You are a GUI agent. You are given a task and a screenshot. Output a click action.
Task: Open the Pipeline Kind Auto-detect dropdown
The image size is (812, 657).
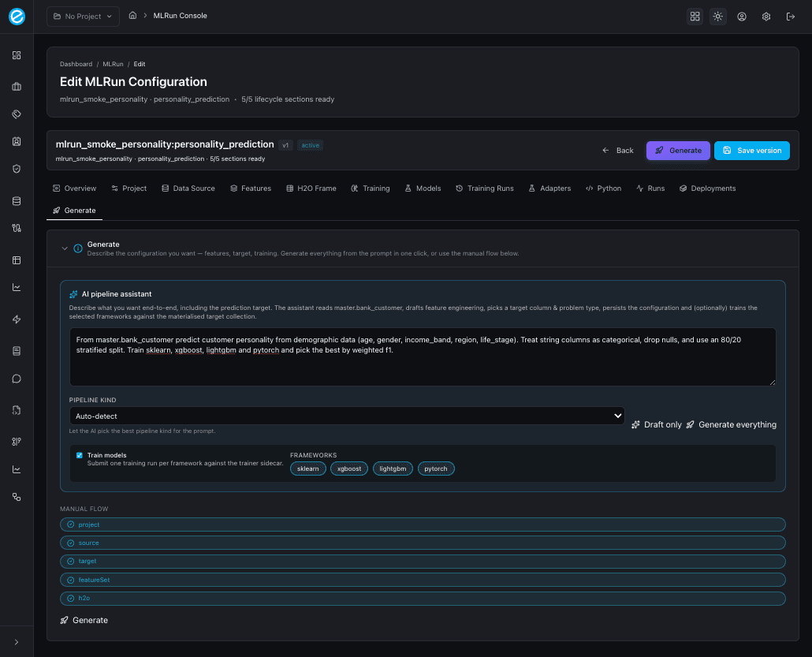(x=347, y=416)
